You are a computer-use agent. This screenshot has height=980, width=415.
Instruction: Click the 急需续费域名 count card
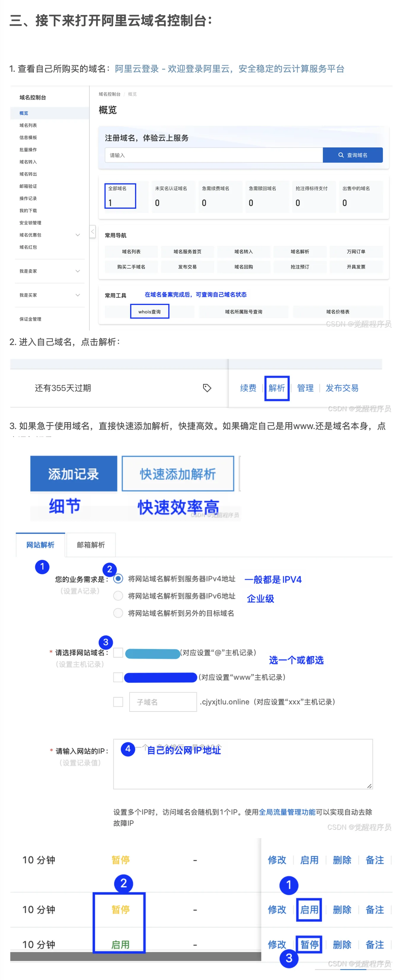click(221, 196)
